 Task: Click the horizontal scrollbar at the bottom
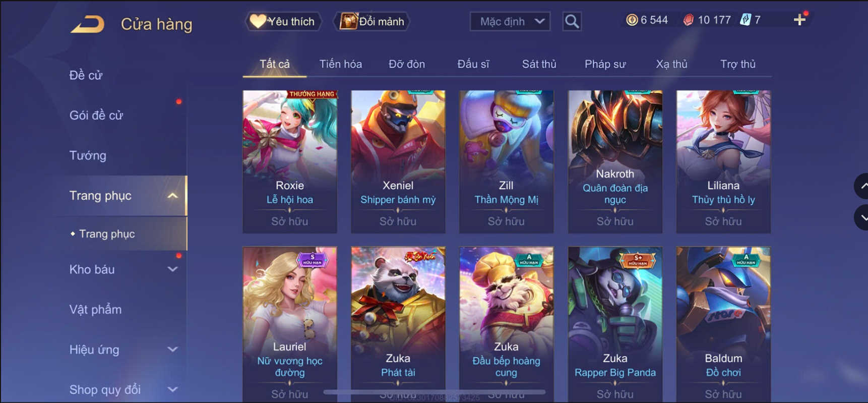[x=435, y=392]
